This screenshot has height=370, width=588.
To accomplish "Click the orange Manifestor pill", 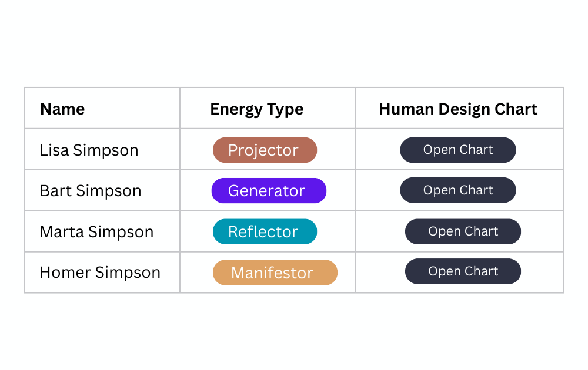I will 275,273.
